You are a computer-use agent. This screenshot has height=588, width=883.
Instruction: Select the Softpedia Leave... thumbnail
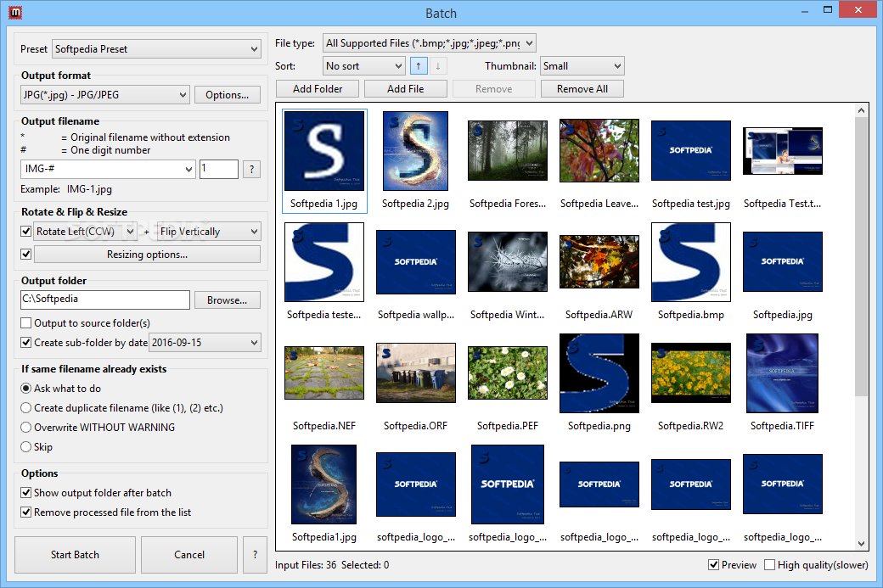(x=599, y=151)
